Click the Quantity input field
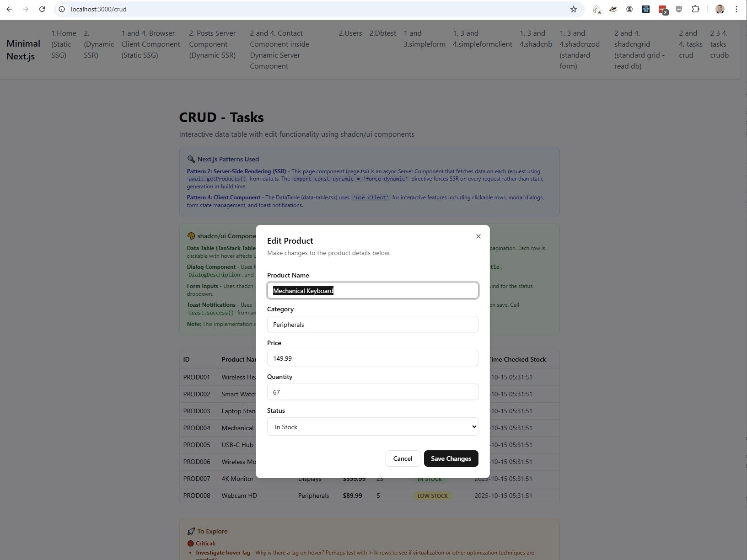747x560 pixels. [372, 392]
